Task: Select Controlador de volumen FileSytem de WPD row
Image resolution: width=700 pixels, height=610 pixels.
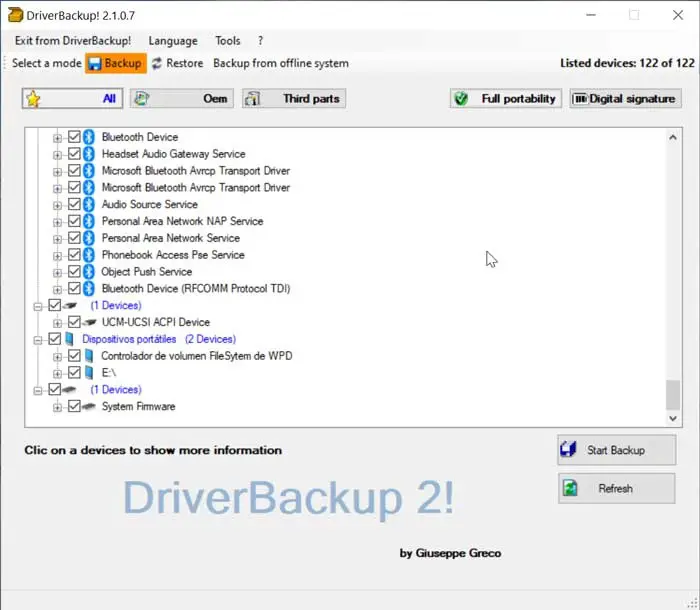Action: pos(197,356)
